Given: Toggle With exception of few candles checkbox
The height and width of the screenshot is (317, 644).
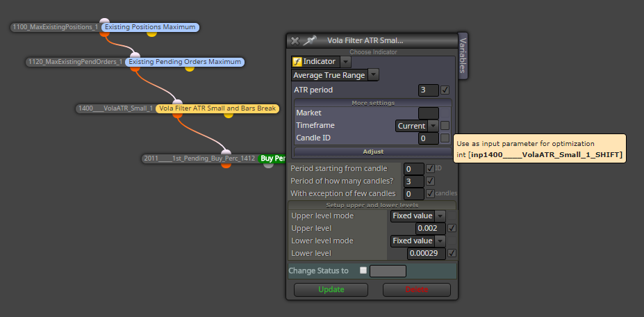Looking at the screenshot, I should [431, 193].
